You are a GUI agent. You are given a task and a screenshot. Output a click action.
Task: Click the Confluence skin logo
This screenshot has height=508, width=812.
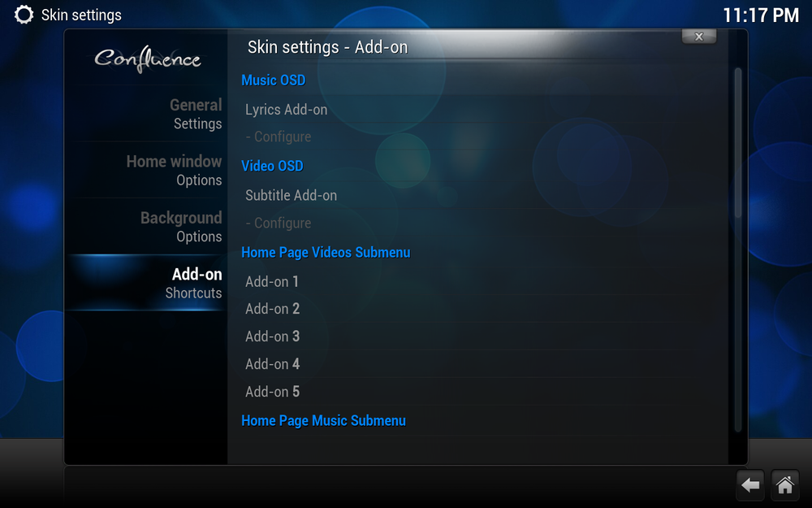150,59
